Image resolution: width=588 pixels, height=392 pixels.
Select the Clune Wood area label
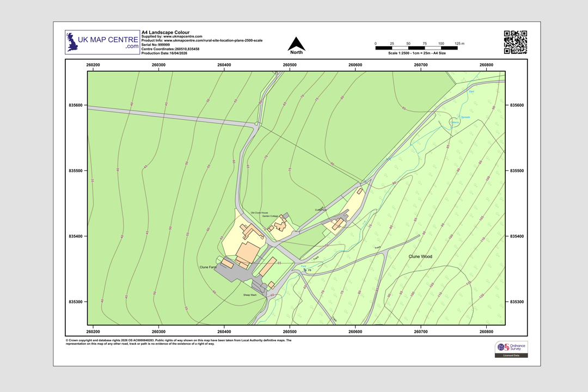coord(419,255)
